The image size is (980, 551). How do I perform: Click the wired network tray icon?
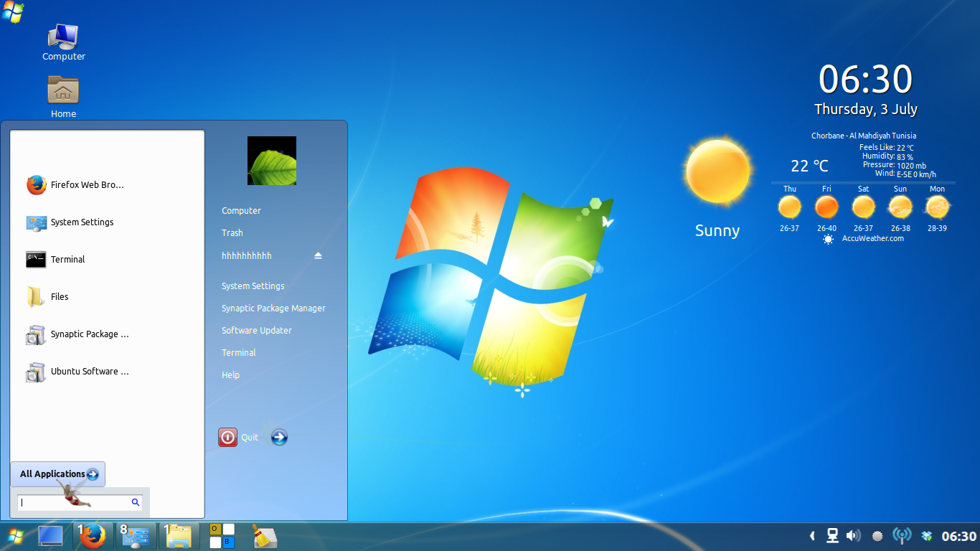tap(832, 536)
